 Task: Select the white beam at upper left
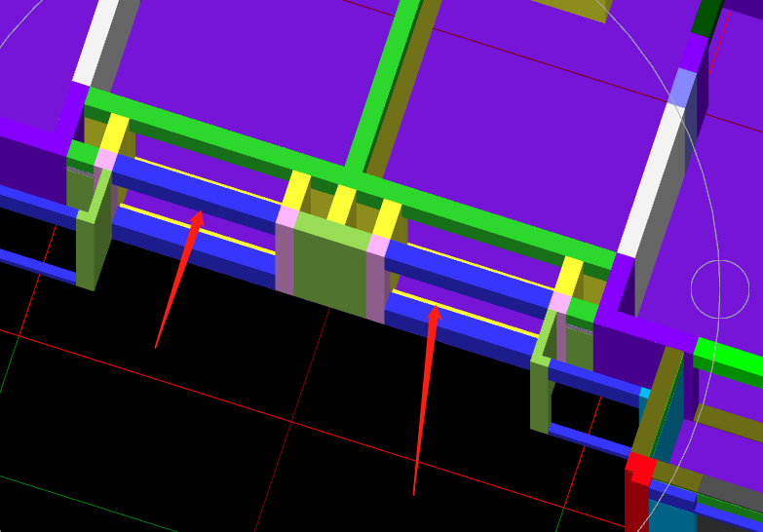pyautogui.click(x=96, y=42)
